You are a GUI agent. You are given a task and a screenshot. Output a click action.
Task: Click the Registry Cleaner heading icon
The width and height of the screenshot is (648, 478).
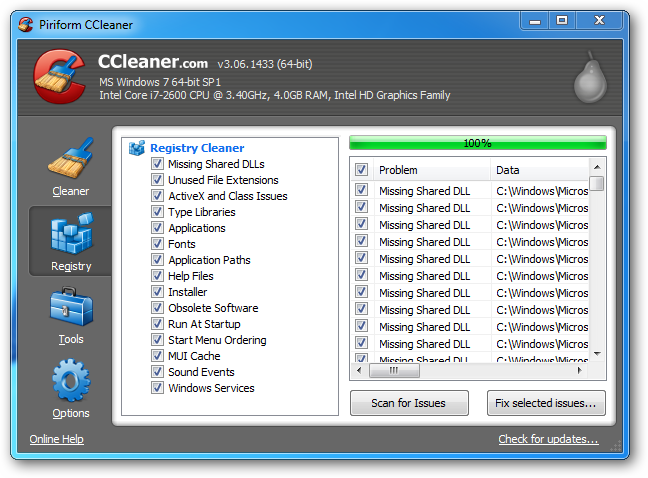pyautogui.click(x=137, y=147)
